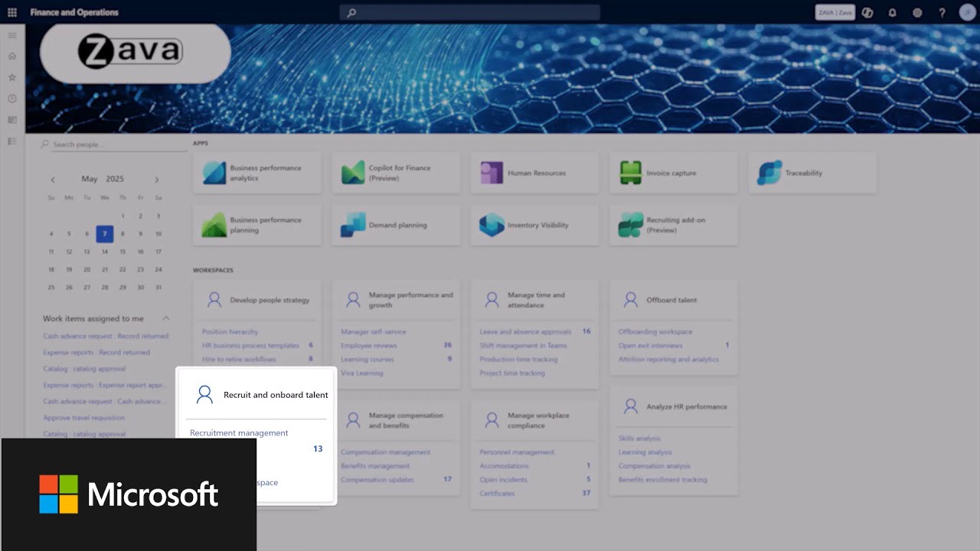Viewport: 980px width, 551px height.
Task: Open Recruitment management link
Action: 239,433
